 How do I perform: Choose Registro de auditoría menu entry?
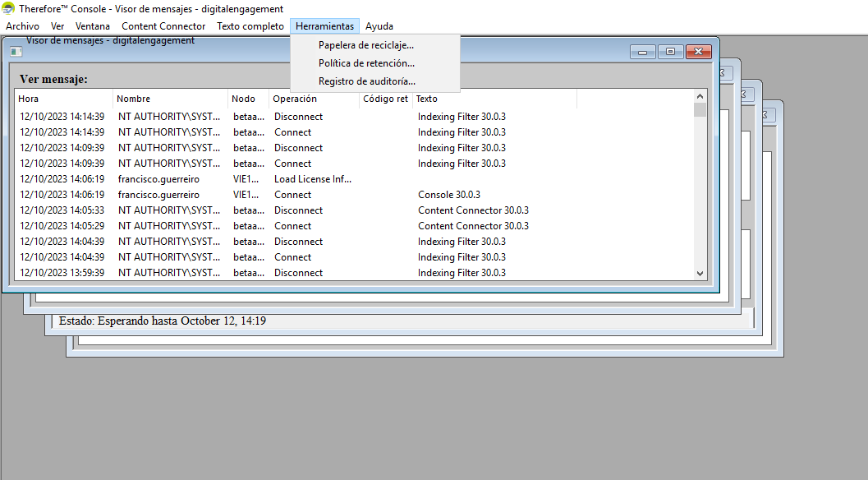click(374, 81)
